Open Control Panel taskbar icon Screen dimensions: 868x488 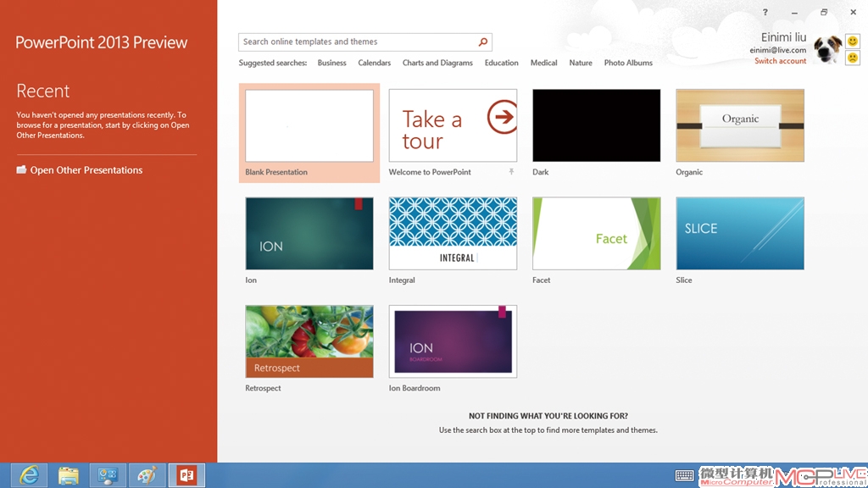[x=108, y=475]
